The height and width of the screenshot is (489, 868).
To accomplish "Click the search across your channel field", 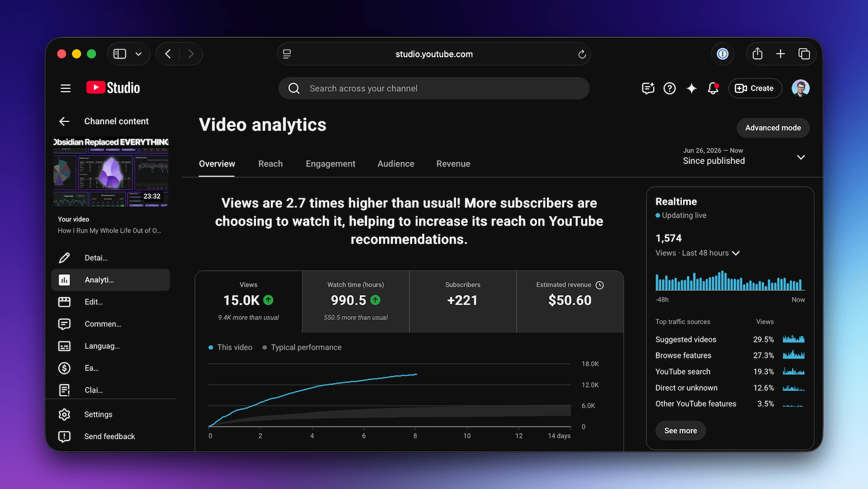I will click(x=434, y=88).
